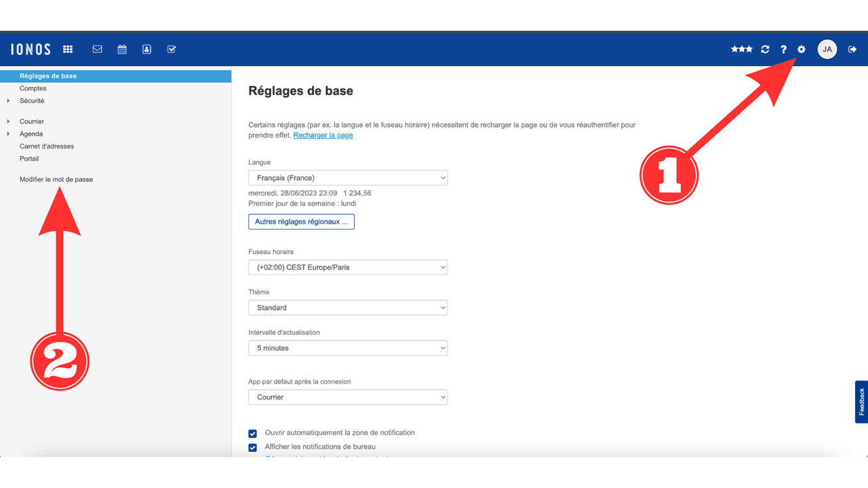The height and width of the screenshot is (488, 868).
Task: Open the Address Book contact icon
Action: click(x=146, y=49)
